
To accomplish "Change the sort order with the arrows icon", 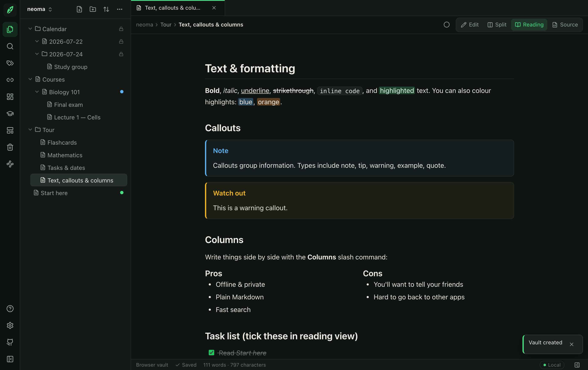I will pyautogui.click(x=106, y=9).
